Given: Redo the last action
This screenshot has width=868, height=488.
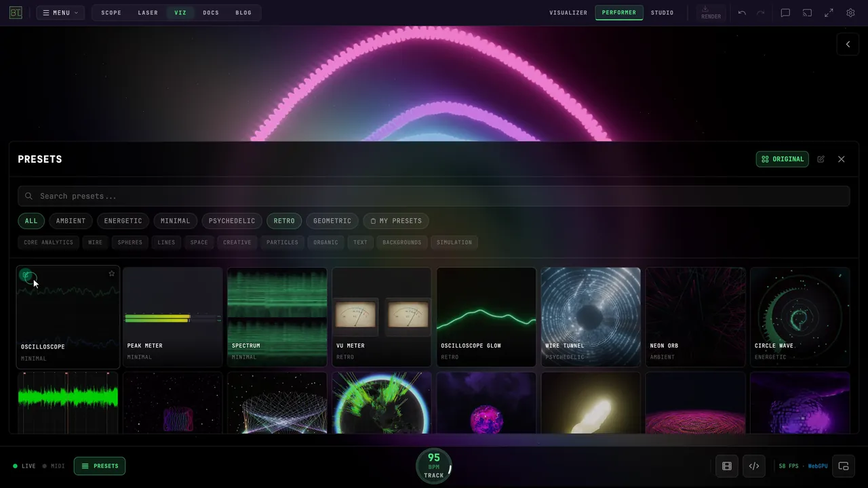Looking at the screenshot, I should (x=761, y=13).
